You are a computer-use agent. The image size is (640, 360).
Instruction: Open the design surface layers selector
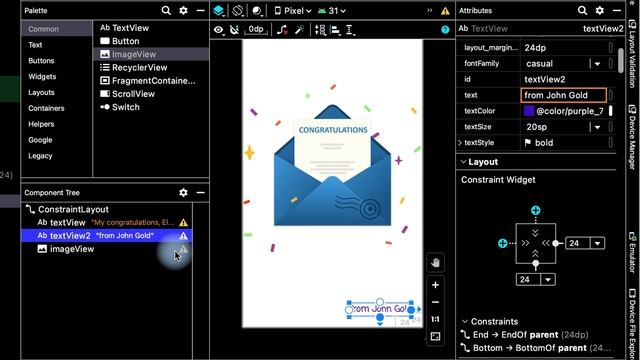[x=219, y=11]
